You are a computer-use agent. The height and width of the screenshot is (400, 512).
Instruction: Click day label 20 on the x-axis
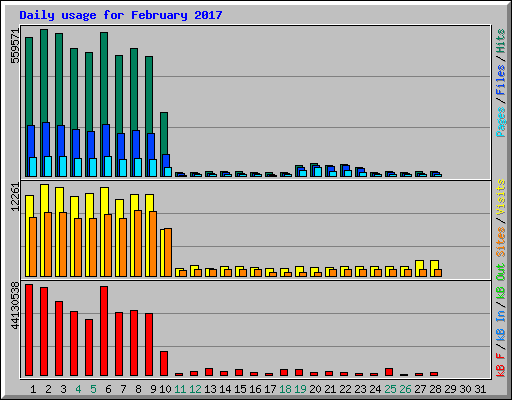315,389
